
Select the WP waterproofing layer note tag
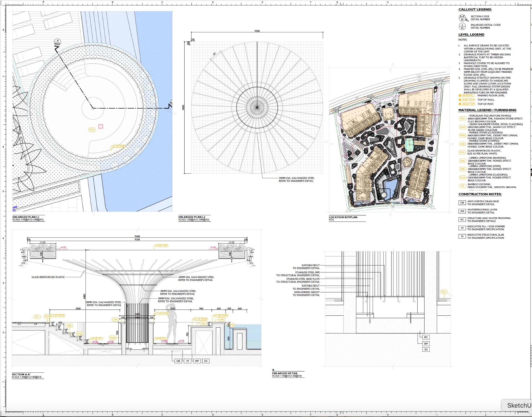[x=462, y=211]
